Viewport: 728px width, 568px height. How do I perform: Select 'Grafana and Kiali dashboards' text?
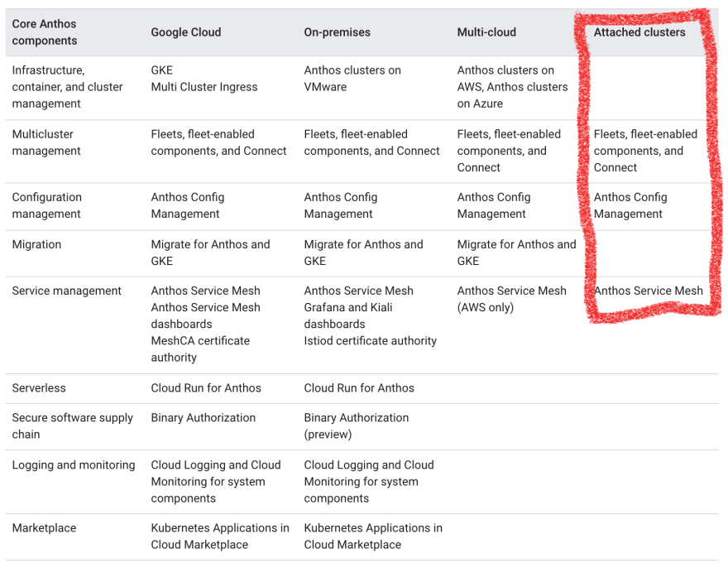point(348,315)
